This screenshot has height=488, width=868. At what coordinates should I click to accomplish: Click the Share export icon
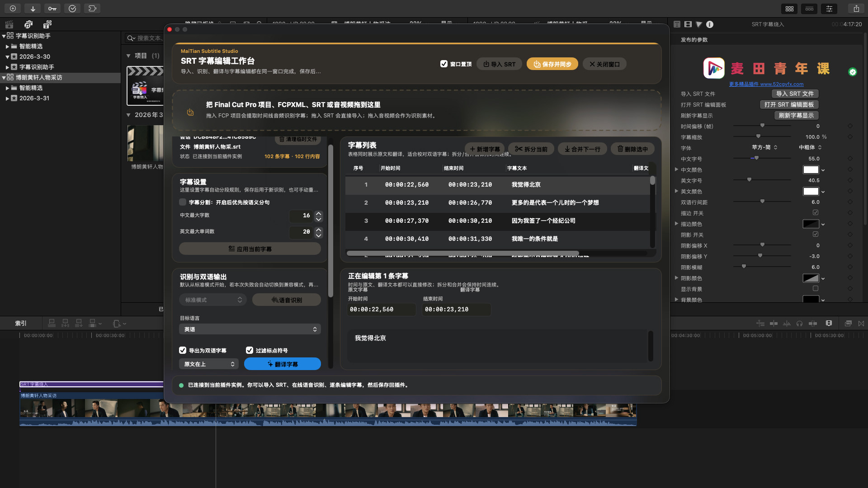pos(856,9)
